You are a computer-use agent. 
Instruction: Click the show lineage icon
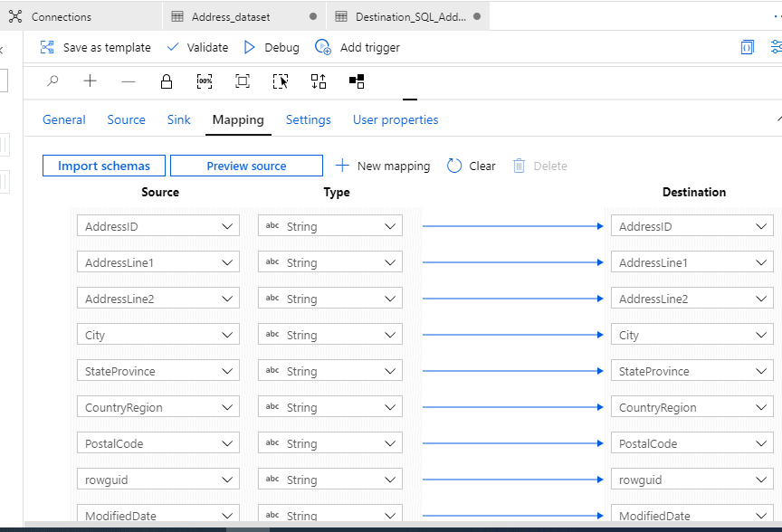[x=357, y=81]
